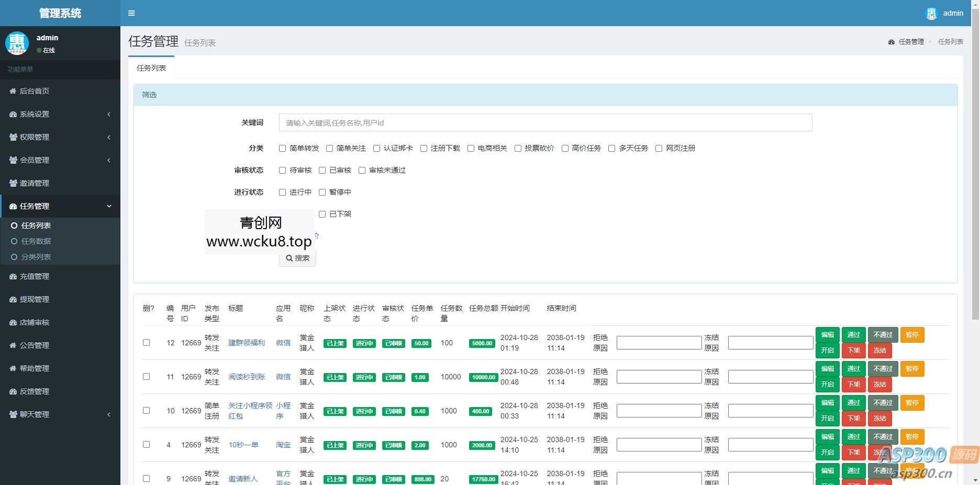Click the keyword search input field

(545, 122)
